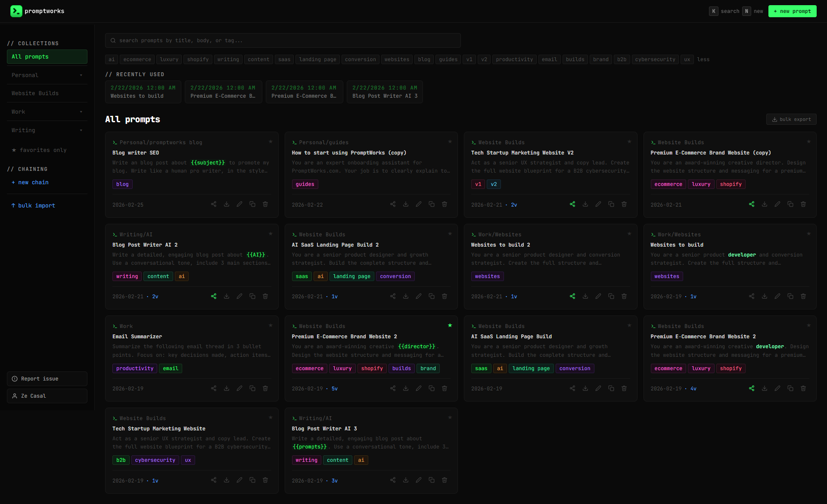This screenshot has width=827, height=504.
Task: Expand the Personal collection
Action: tap(81, 75)
